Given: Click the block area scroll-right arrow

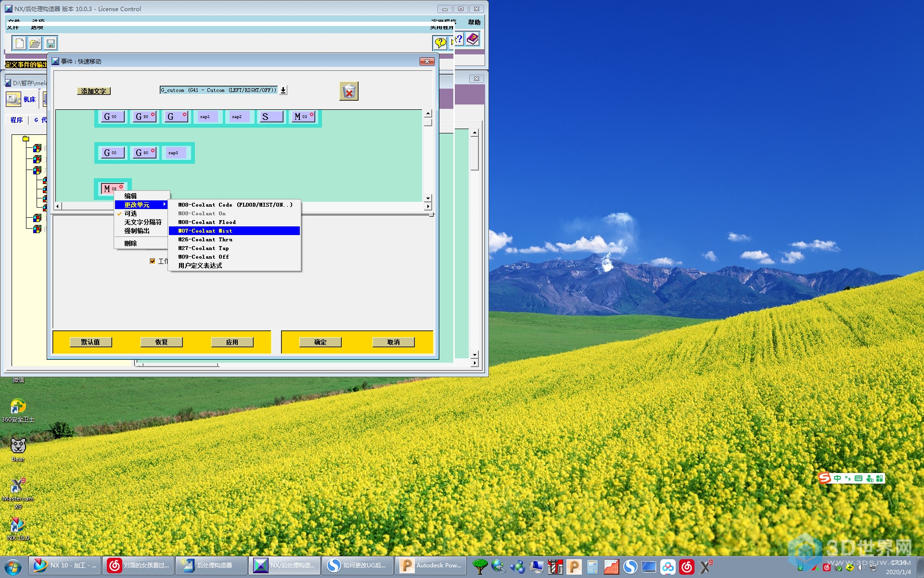Looking at the screenshot, I should click(x=428, y=206).
